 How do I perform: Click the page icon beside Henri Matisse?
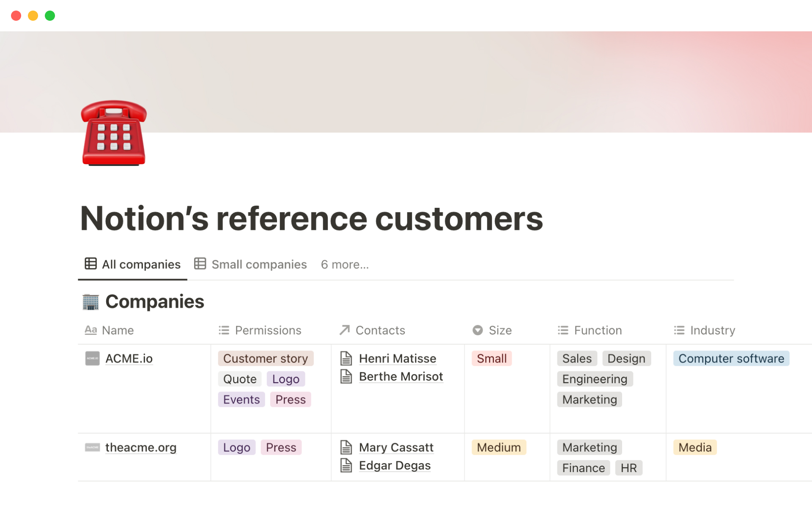click(x=347, y=358)
